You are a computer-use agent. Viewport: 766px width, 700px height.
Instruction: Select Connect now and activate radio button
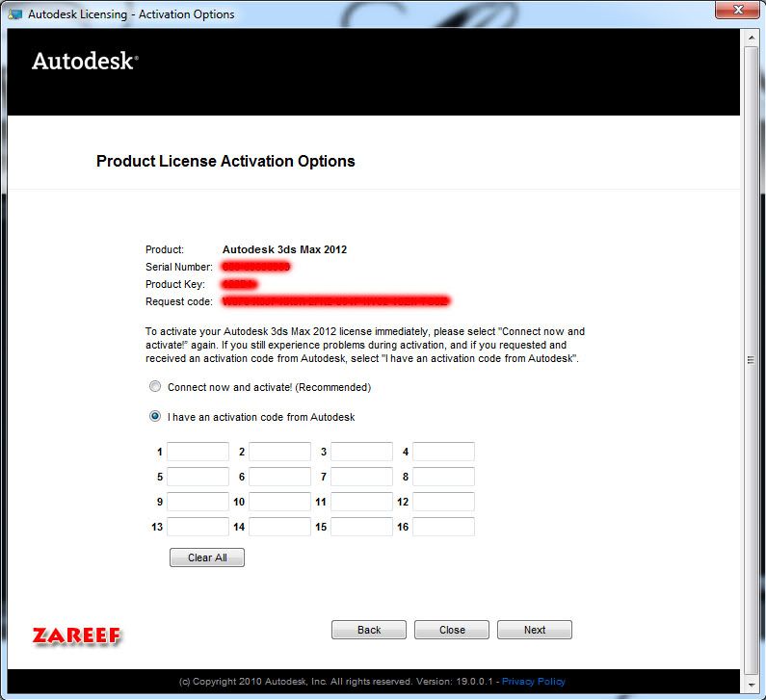[x=155, y=387]
